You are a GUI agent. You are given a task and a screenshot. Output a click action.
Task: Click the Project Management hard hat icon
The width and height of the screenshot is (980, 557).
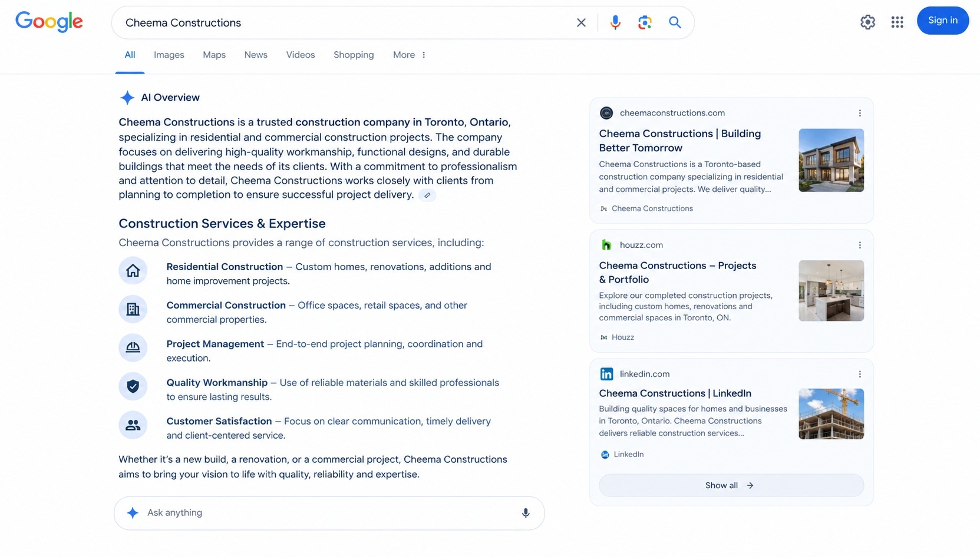[133, 347]
